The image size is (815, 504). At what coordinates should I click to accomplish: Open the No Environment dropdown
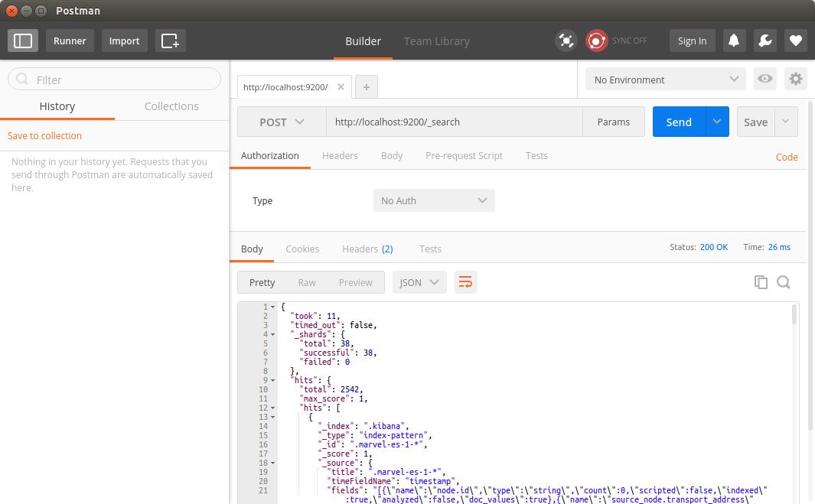(663, 79)
